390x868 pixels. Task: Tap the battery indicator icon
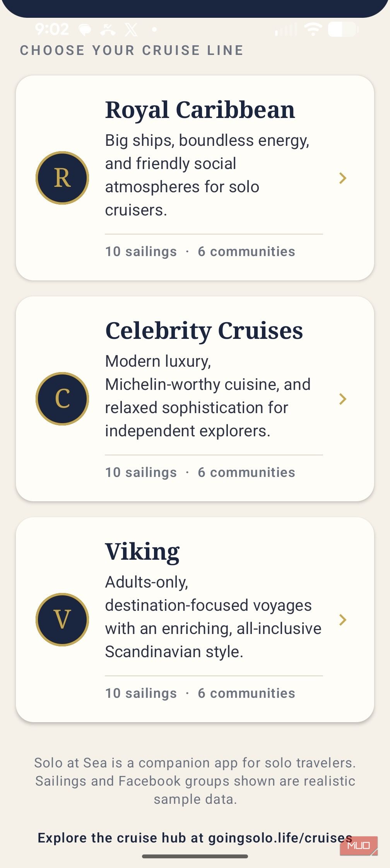tap(344, 29)
